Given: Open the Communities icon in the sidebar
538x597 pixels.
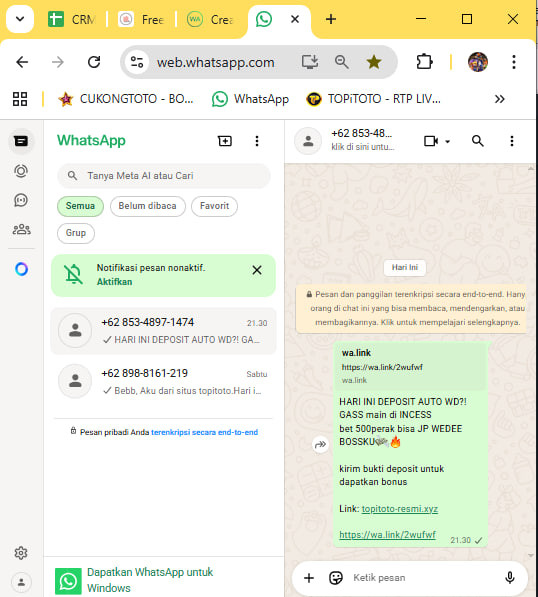Looking at the screenshot, I should [21, 229].
